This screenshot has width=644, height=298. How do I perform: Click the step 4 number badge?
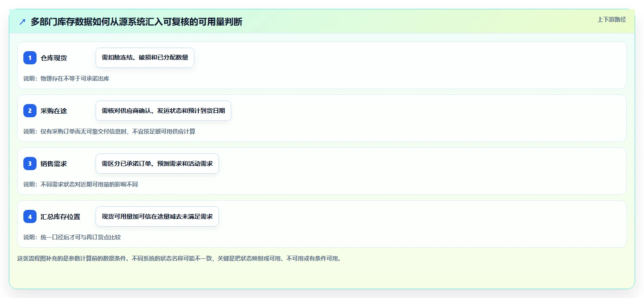coord(30,216)
